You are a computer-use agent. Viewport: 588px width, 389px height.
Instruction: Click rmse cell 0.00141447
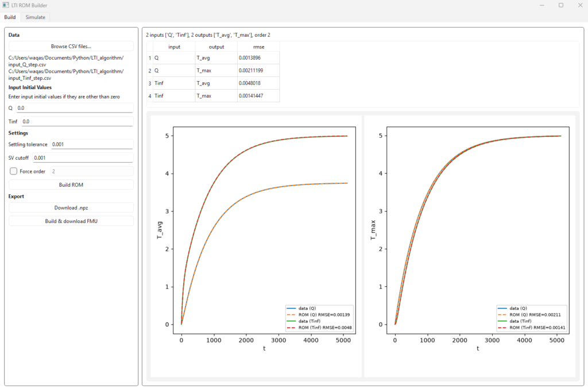tap(259, 96)
